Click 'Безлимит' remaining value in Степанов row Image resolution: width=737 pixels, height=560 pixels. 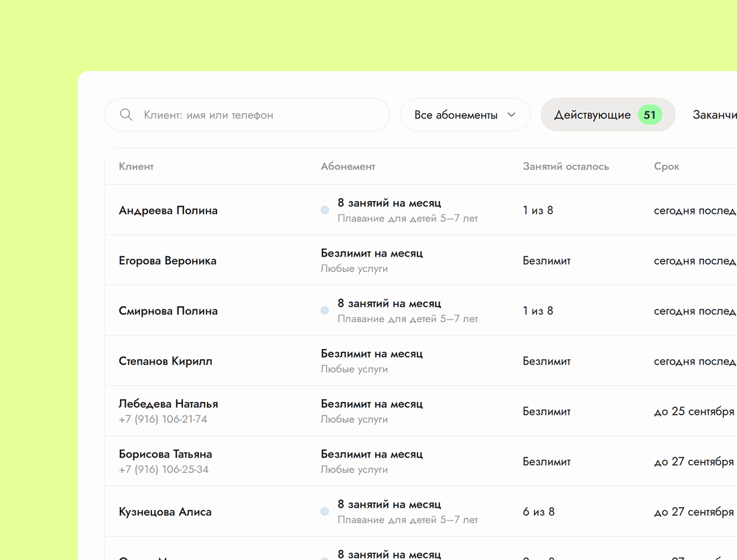coord(547,361)
